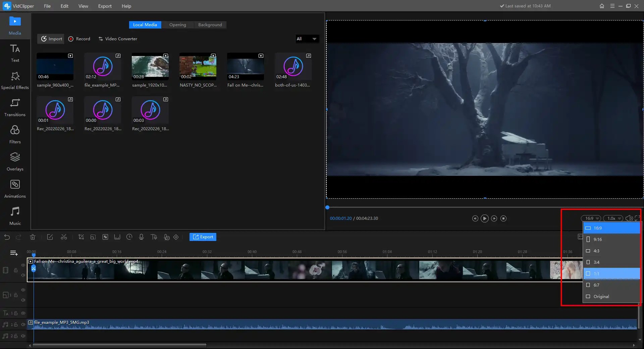Switch to the Background tab
This screenshot has height=349, width=644.
coord(210,24)
